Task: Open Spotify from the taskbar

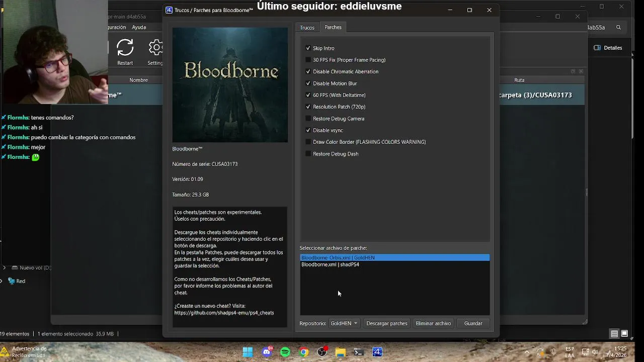Action: coord(285,352)
